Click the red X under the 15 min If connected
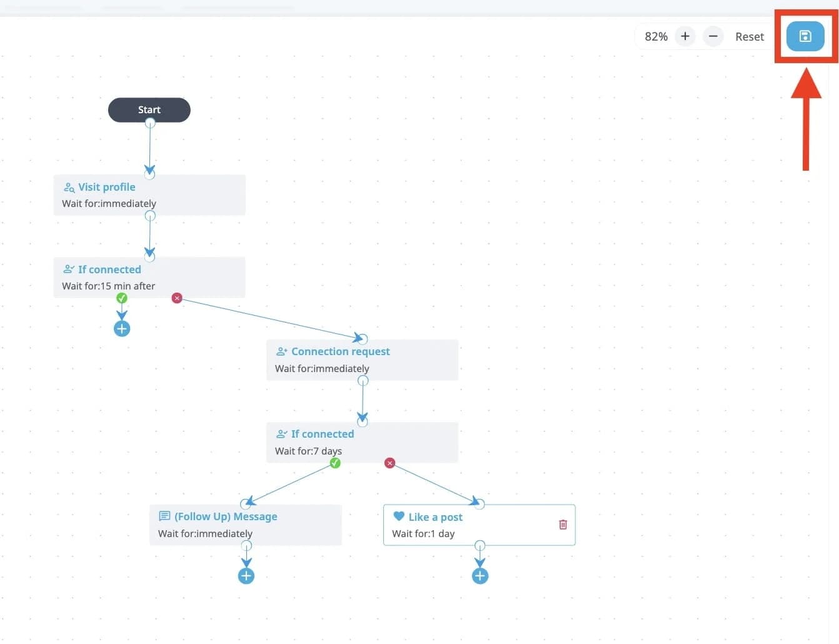Image resolution: width=839 pixels, height=644 pixels. 177,298
